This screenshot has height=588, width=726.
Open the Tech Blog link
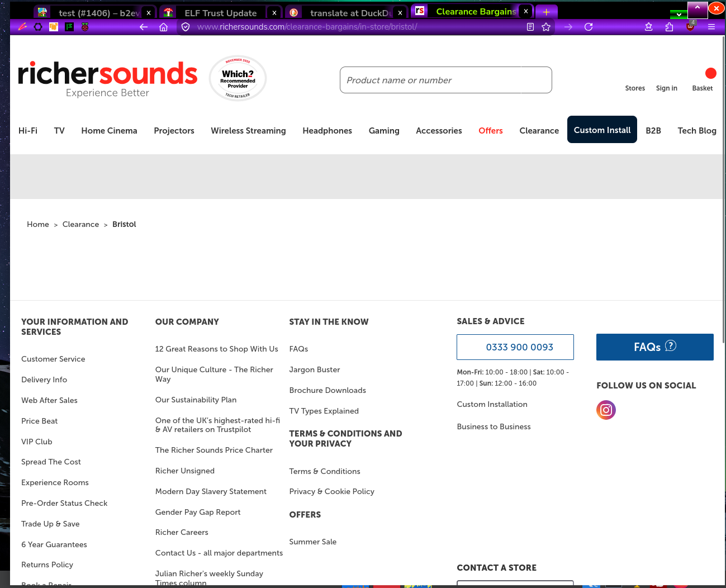coord(697,131)
